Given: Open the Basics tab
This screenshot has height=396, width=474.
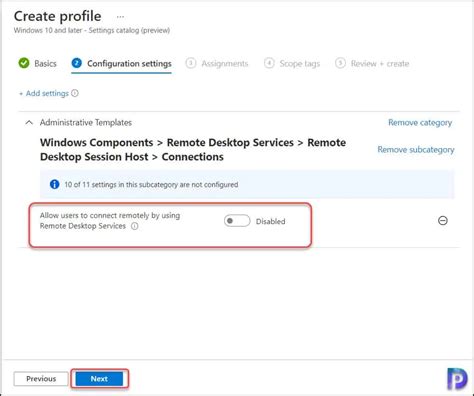Looking at the screenshot, I should pyautogui.click(x=45, y=63).
